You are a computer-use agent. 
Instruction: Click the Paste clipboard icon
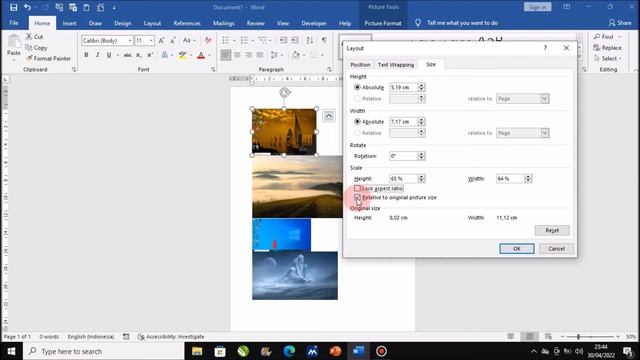click(13, 41)
